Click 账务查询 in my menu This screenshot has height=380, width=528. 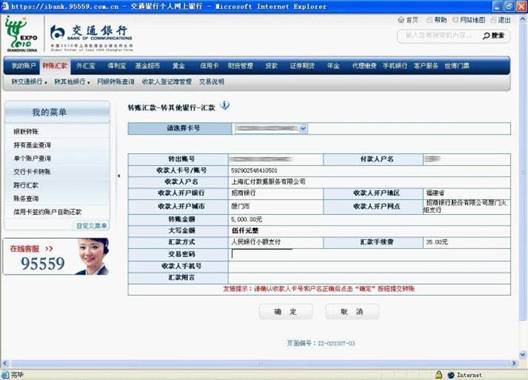pyautogui.click(x=26, y=199)
